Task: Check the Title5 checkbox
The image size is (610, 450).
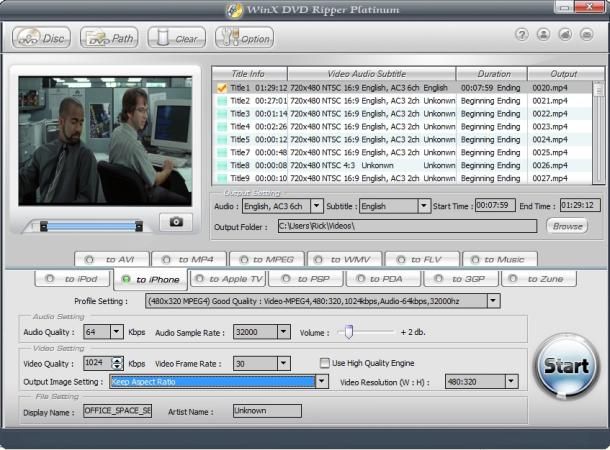Action: 222,140
